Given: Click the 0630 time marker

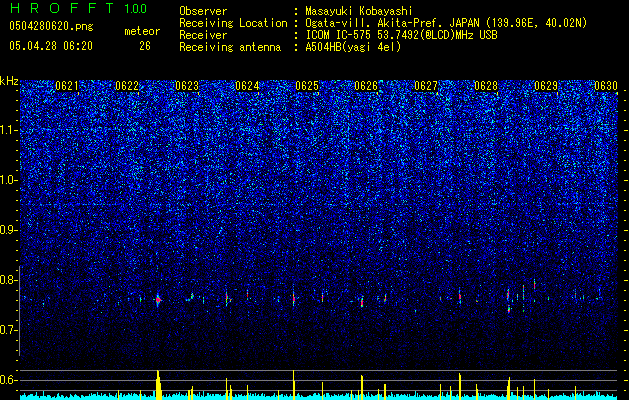Looking at the screenshot, I should click(x=605, y=86).
